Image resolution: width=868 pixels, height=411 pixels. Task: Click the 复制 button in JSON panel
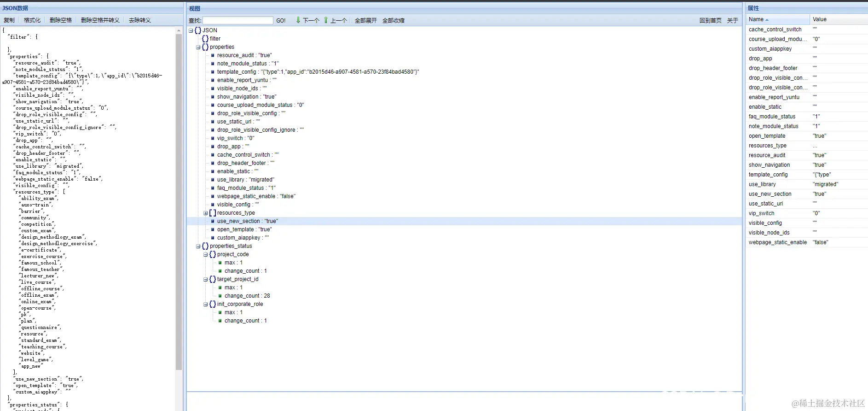[x=9, y=20]
